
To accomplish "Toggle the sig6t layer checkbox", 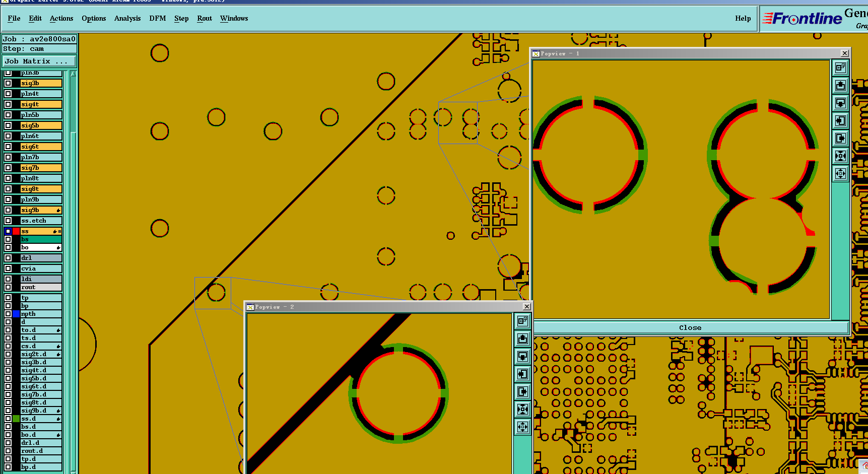I will (8, 147).
